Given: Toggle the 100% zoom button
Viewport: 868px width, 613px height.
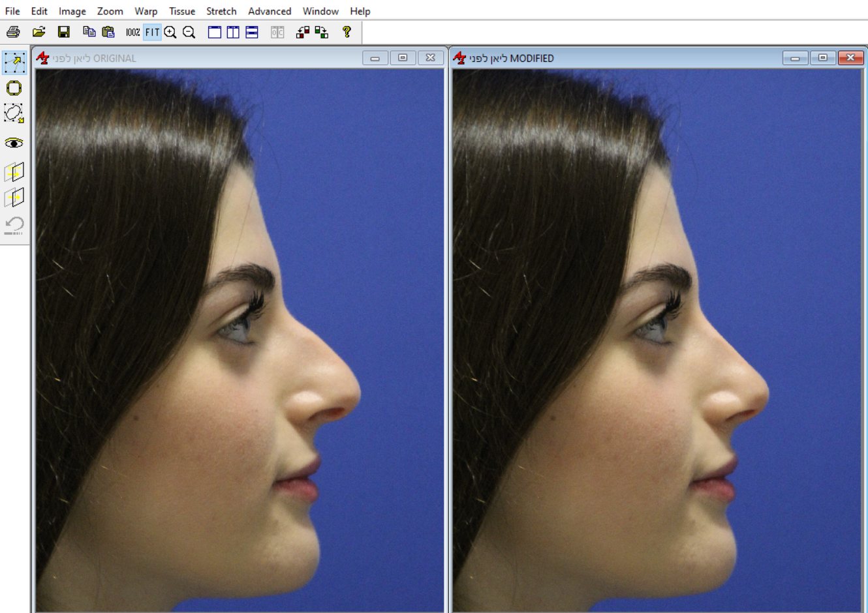Looking at the screenshot, I should (x=133, y=32).
